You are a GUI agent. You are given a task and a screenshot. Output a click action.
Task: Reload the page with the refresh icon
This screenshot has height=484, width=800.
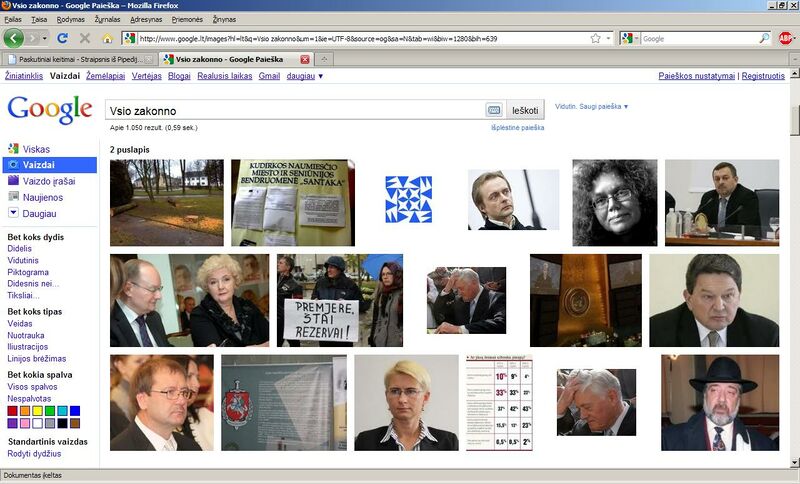(x=62, y=38)
